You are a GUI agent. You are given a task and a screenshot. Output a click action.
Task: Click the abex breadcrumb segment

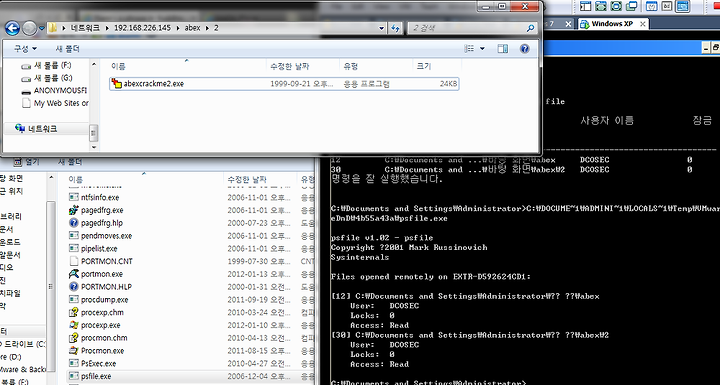[192, 28]
